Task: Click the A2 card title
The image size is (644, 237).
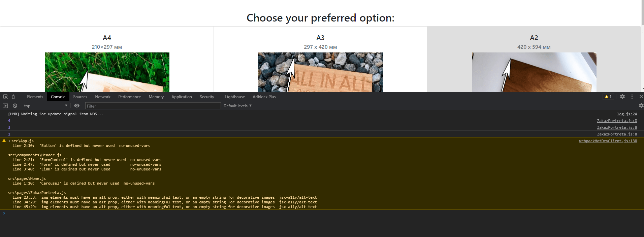Action: pos(534,38)
